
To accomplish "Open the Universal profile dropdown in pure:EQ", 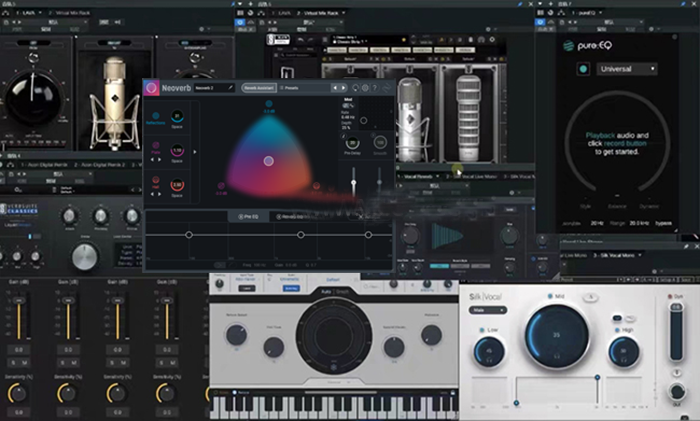I will [627, 69].
